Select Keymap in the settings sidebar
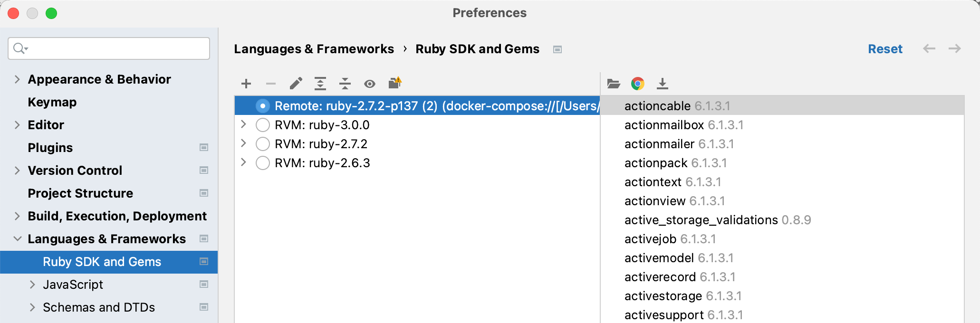The image size is (980, 323). click(x=52, y=102)
